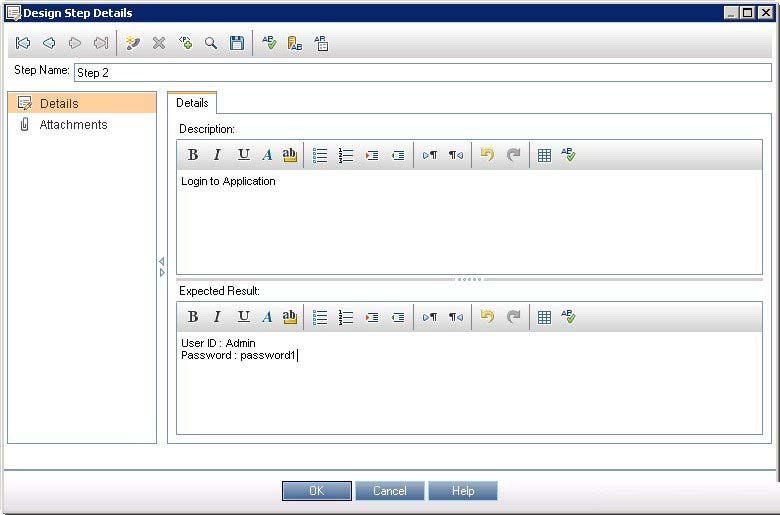
Task: Open Help for this dialog
Action: 463,491
